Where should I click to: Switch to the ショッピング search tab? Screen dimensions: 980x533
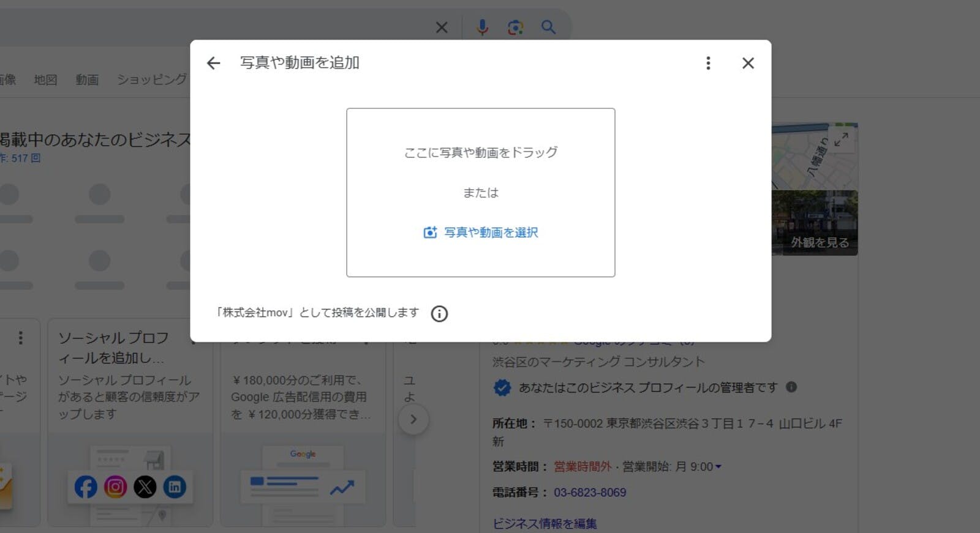coord(152,80)
